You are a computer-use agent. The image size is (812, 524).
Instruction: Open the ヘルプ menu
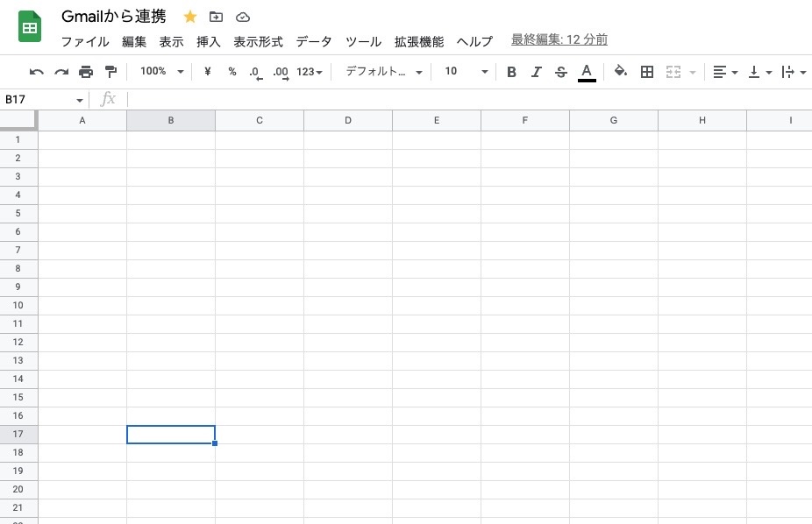pos(475,41)
